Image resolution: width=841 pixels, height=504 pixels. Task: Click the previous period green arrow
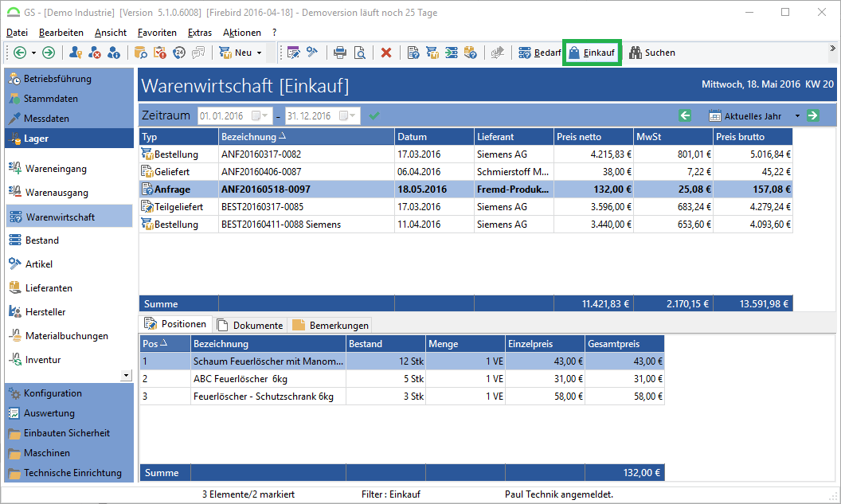[685, 115]
